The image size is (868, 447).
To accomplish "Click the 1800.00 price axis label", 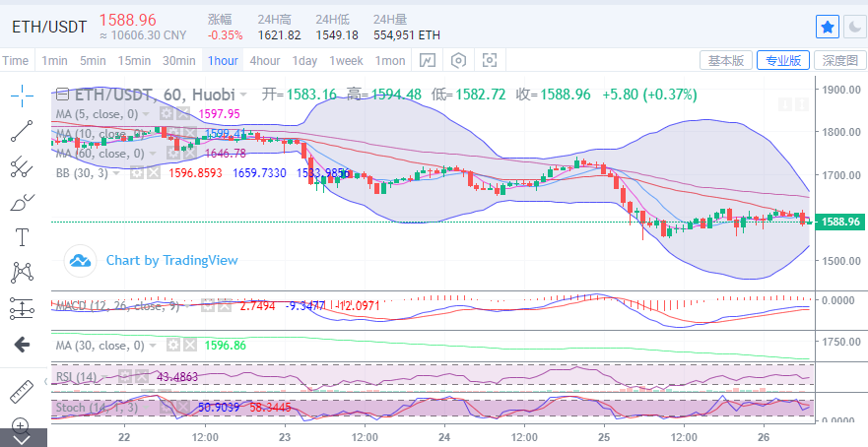I will click(x=840, y=132).
